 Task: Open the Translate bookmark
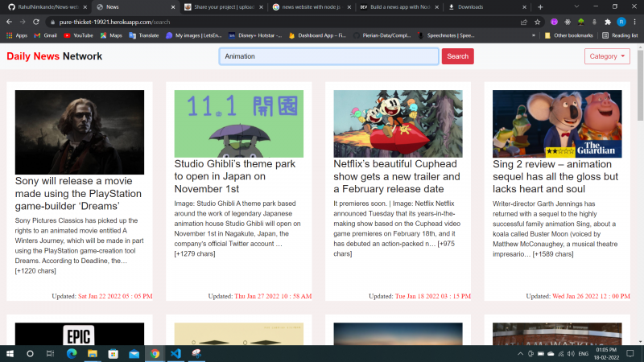pyautogui.click(x=144, y=35)
